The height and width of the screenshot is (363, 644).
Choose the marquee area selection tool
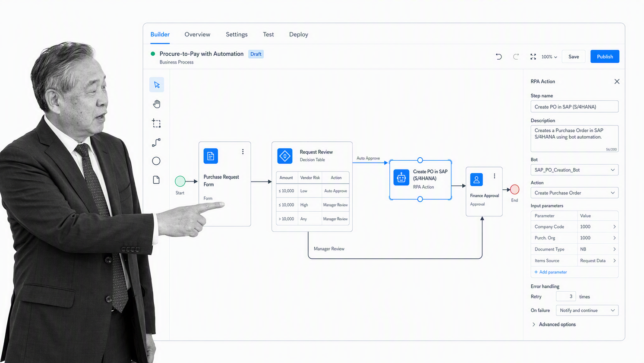pos(156,123)
